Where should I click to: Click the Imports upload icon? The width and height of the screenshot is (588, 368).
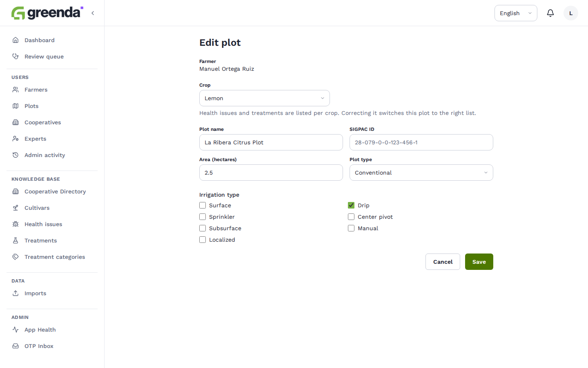16,293
